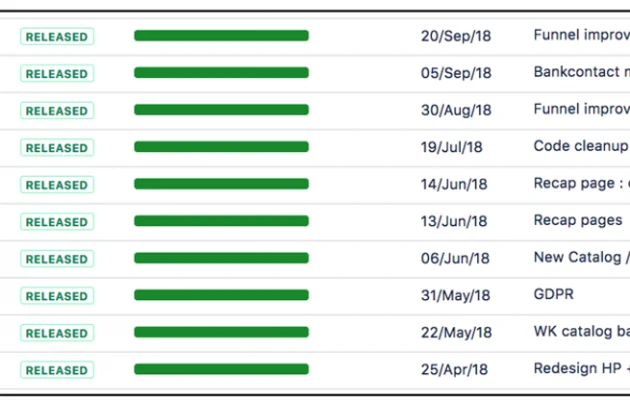Open the GDPR release description
This screenshot has width=630, height=400.
(x=554, y=294)
